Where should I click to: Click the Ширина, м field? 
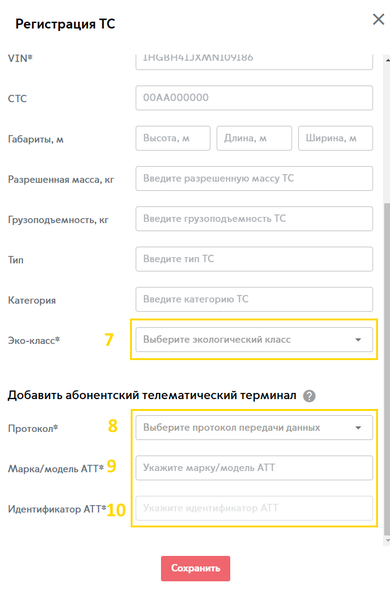tap(335, 138)
